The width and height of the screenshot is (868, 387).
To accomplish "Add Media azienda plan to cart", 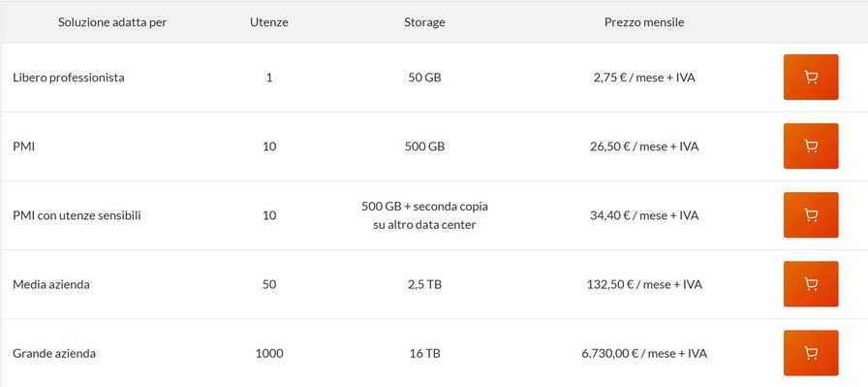I will pos(811,284).
